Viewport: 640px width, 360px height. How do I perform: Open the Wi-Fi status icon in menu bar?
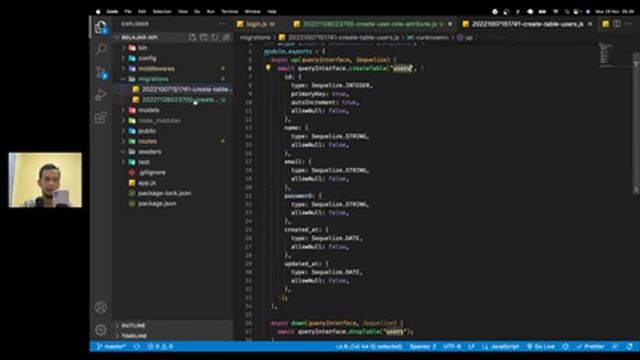[556, 11]
